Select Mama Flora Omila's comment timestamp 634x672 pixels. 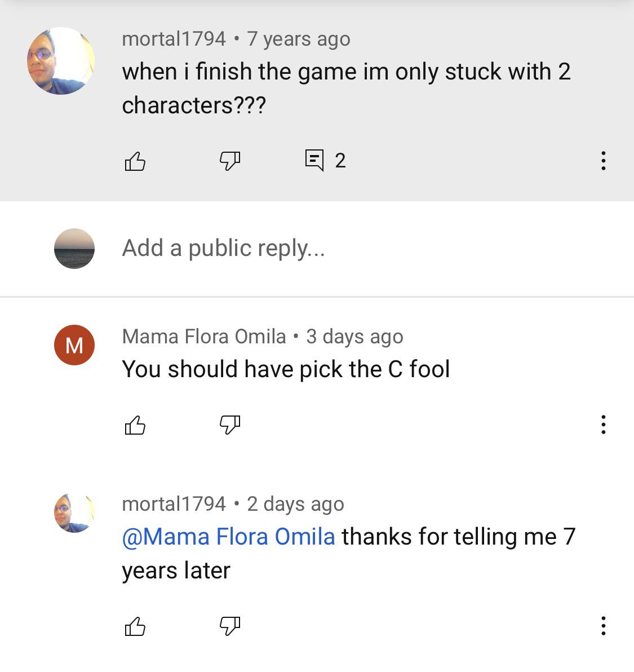[354, 336]
